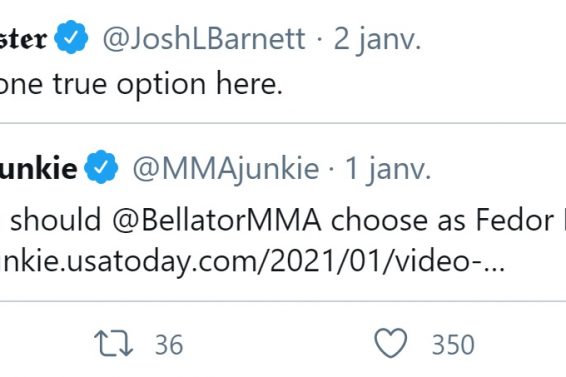Image resolution: width=566 pixels, height=377 pixels.
Task: Like the tweet with the heart icon
Action: (391, 343)
